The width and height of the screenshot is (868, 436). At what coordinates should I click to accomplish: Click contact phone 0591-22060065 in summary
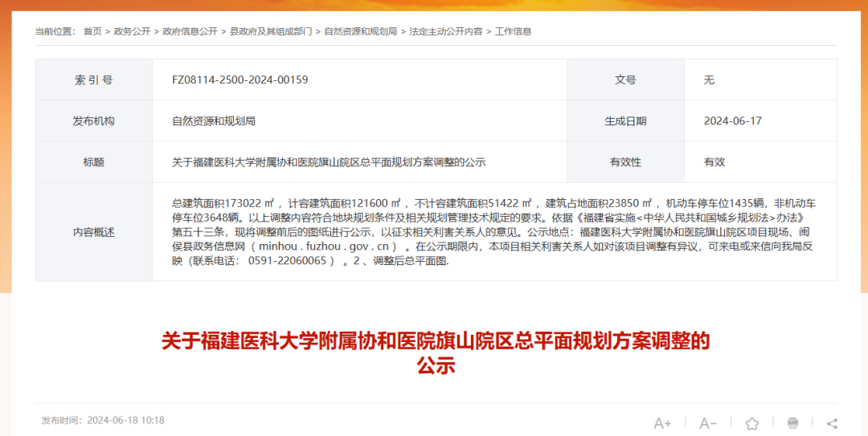click(287, 261)
